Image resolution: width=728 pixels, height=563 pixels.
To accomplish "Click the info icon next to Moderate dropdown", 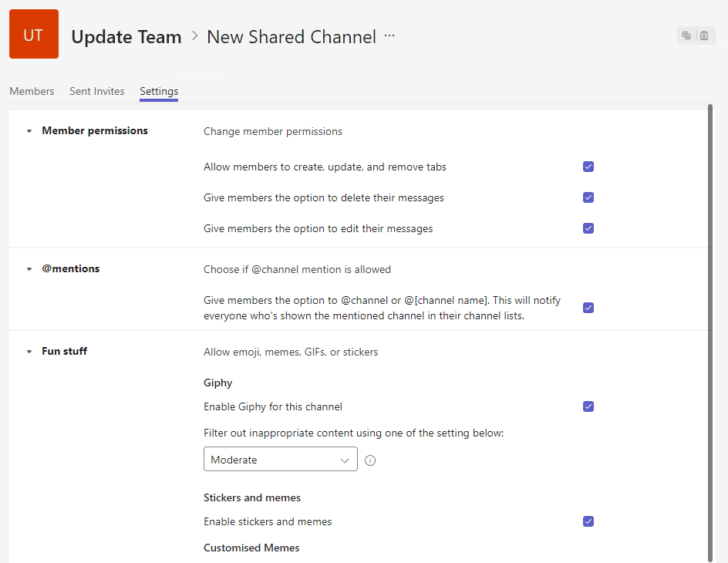I will (x=370, y=460).
